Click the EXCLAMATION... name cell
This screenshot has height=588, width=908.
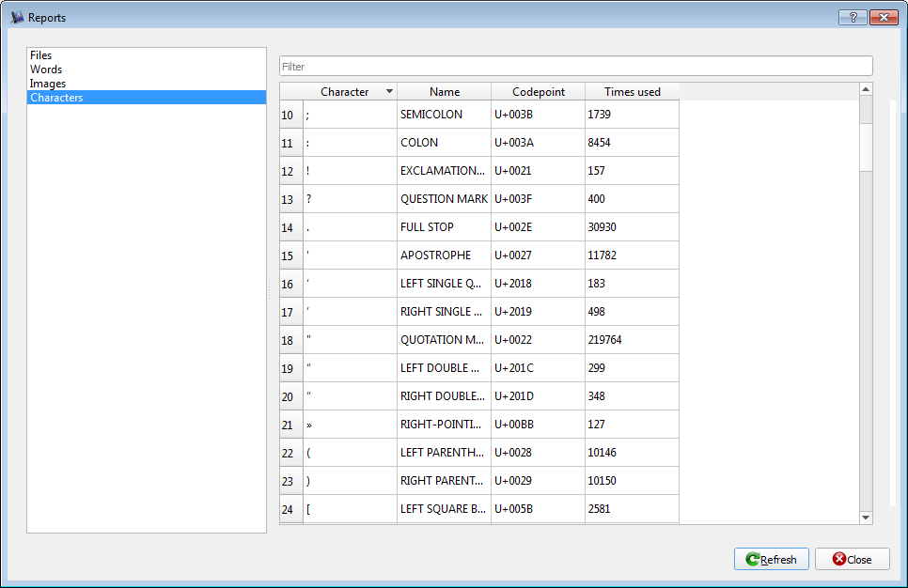point(445,171)
